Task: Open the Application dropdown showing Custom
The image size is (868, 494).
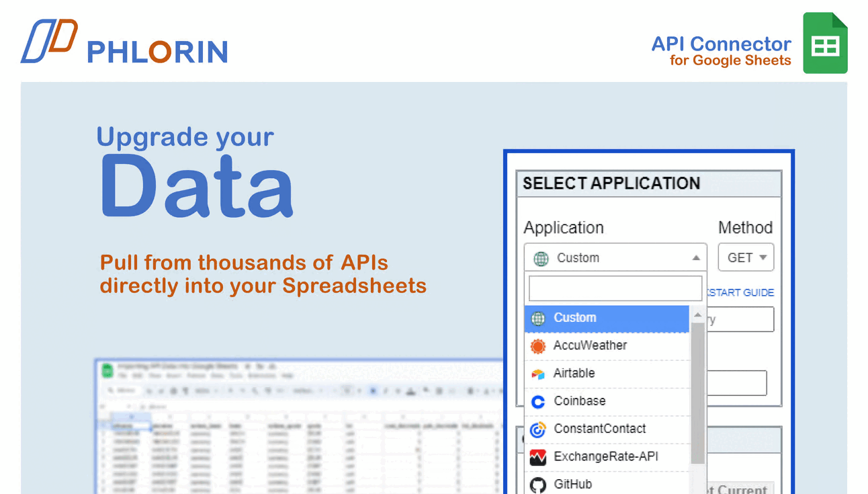Action: [615, 257]
